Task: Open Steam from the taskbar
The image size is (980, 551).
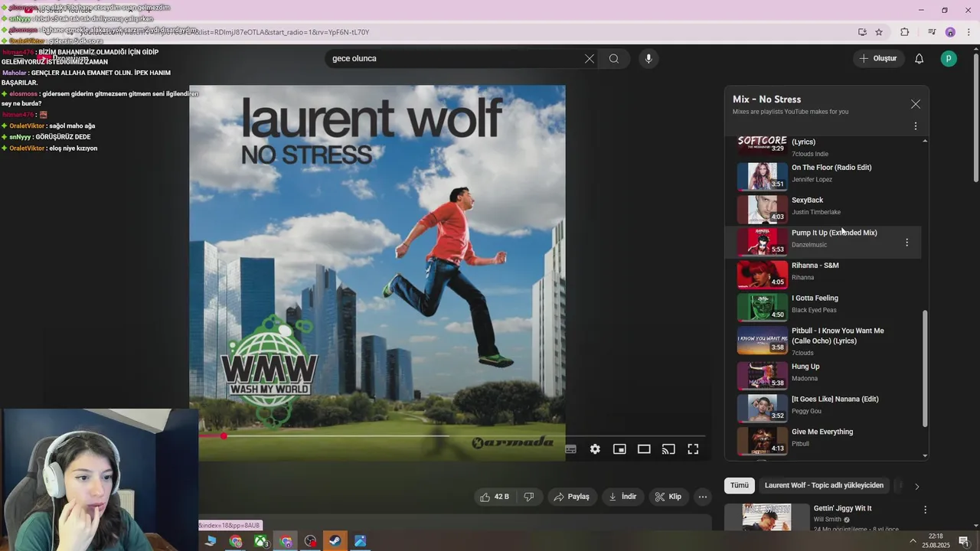Action: pyautogui.click(x=335, y=541)
